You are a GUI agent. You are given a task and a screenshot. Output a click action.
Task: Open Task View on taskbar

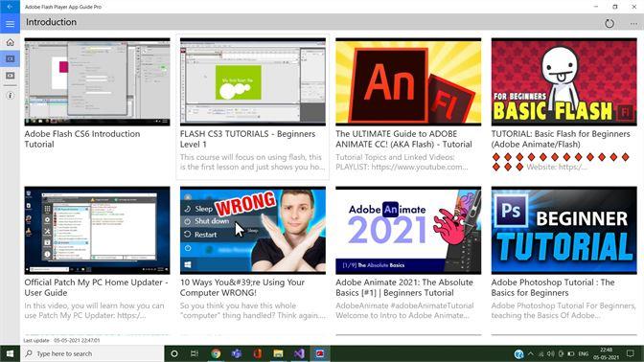click(x=195, y=353)
